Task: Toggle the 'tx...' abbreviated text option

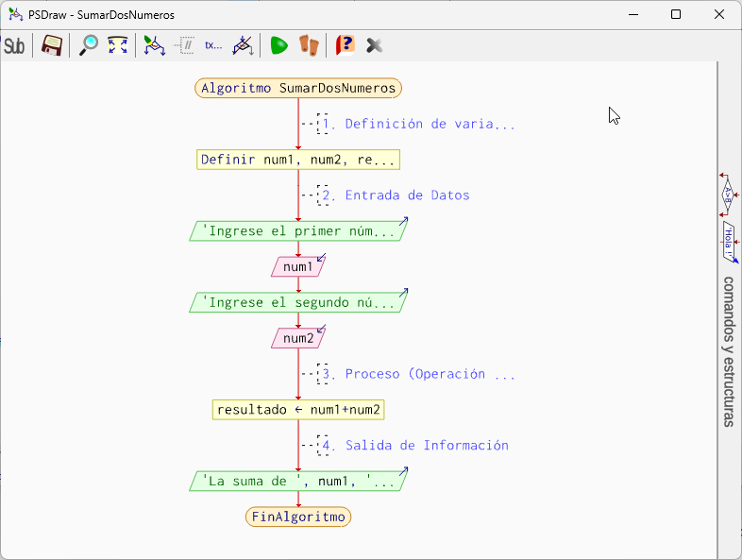Action: pyautogui.click(x=214, y=45)
